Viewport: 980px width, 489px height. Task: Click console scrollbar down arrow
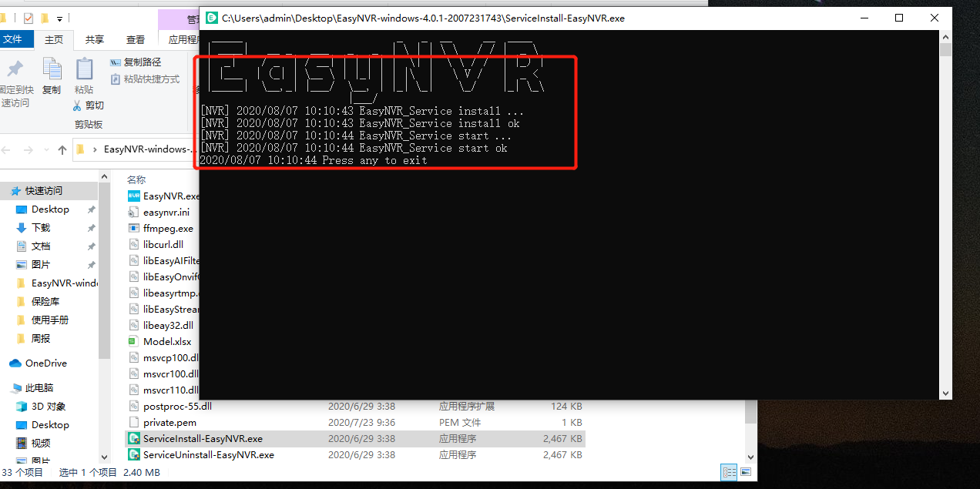pos(946,394)
